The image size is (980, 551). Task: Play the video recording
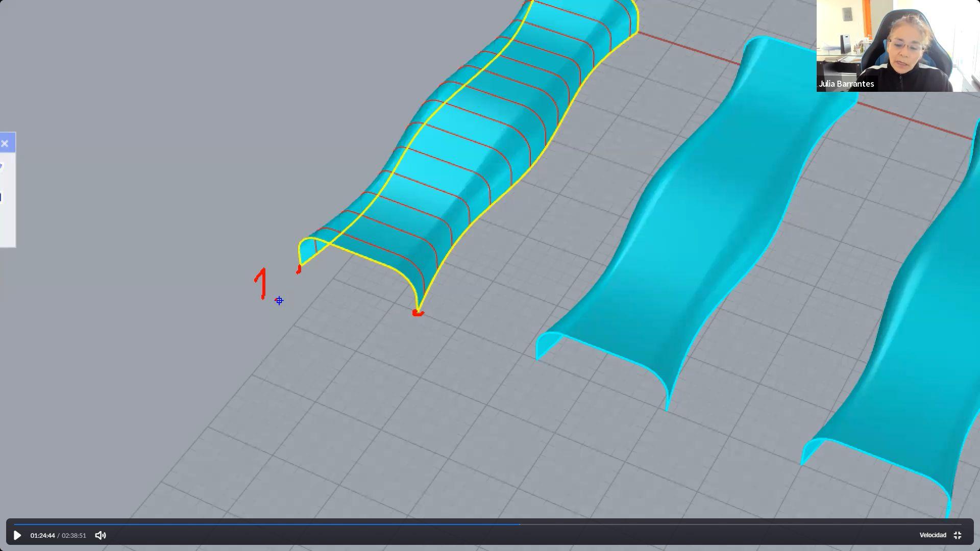pos(17,535)
